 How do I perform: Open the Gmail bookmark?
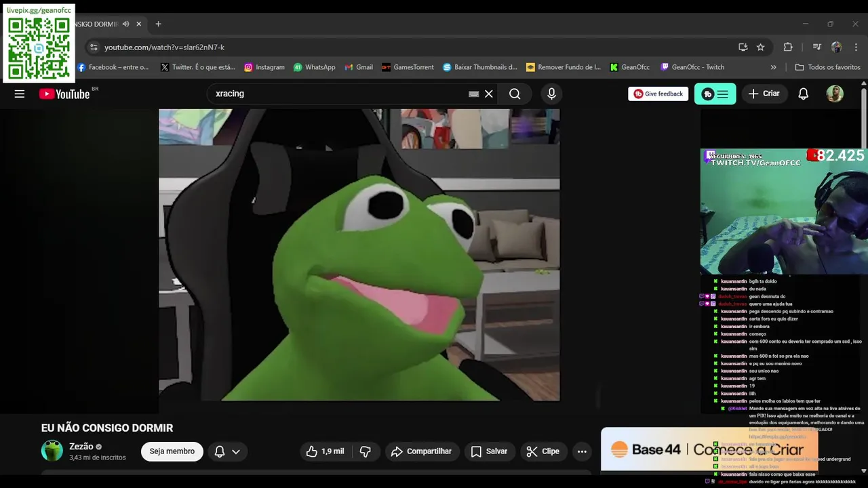[359, 67]
